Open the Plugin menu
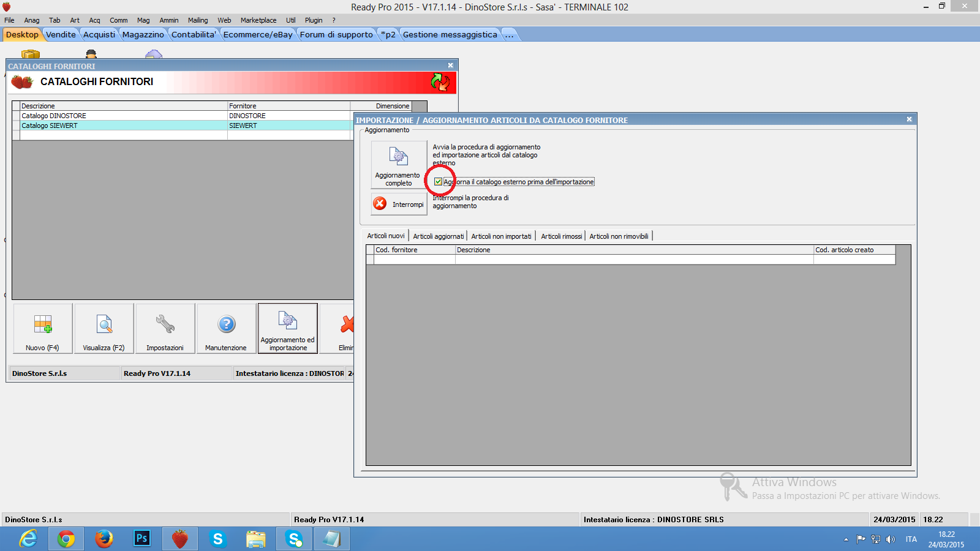980x551 pixels. coord(314,20)
